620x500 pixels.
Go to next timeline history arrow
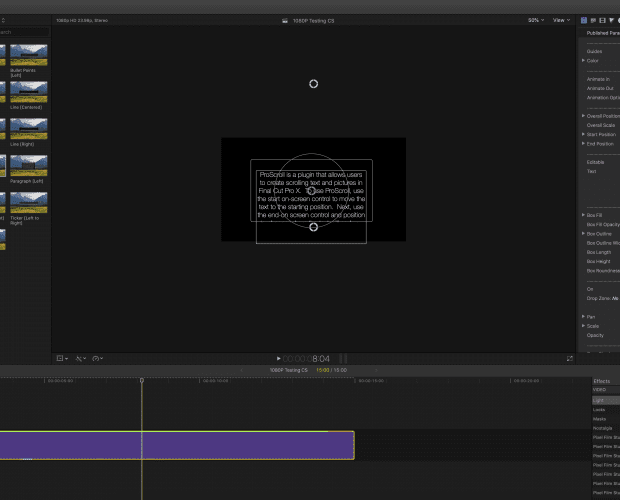(x=376, y=370)
